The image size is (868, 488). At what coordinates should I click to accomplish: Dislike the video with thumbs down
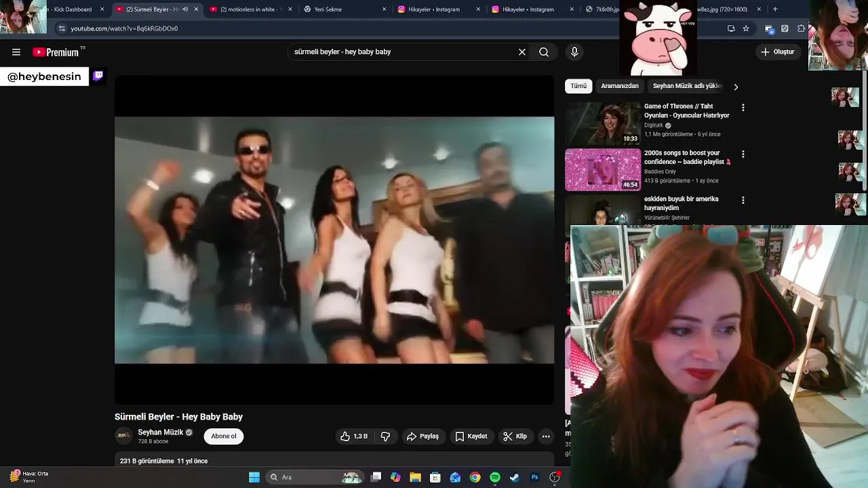[x=385, y=436]
